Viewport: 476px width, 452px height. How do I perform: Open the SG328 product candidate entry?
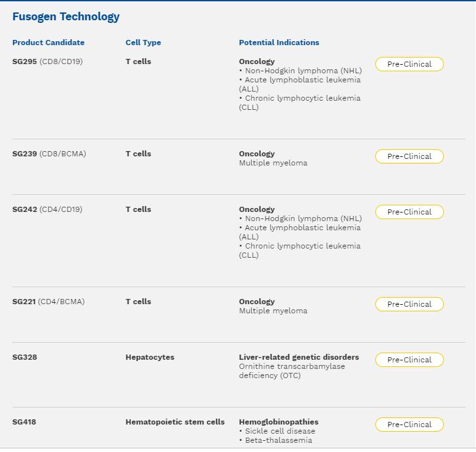tap(25, 357)
